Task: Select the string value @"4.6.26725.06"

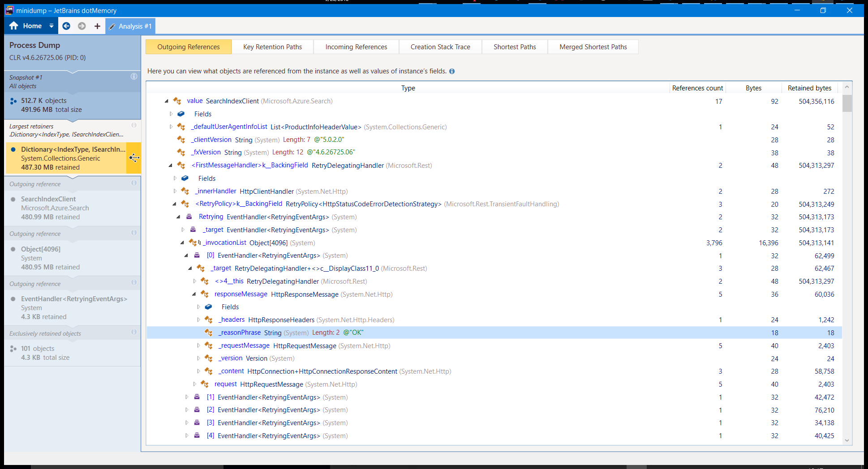Action: point(331,152)
